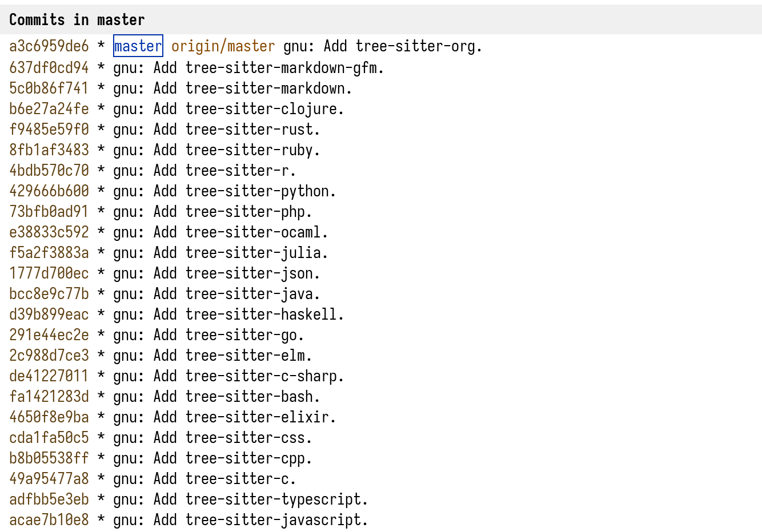Click message 'gnu: Add tree-sitter-elixir.'

(x=224, y=417)
